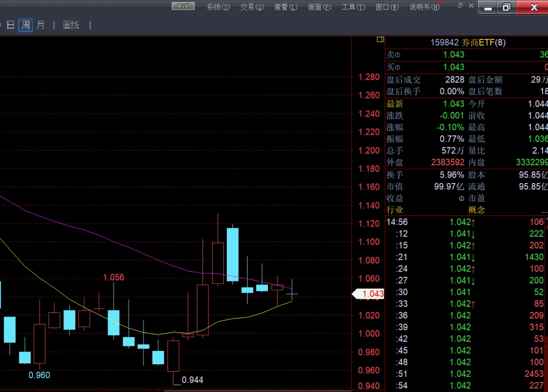Open the 画线 drawing tool
This screenshot has width=548, height=392.
click(x=71, y=25)
